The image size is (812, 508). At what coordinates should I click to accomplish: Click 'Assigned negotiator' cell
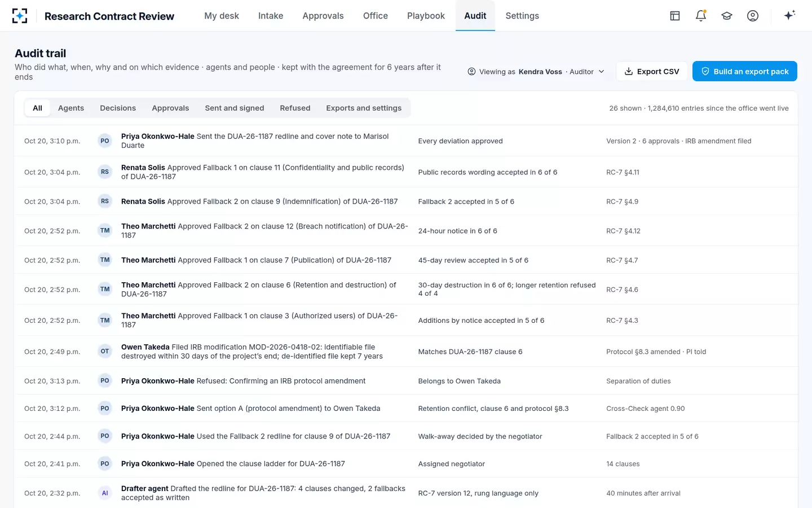point(451,464)
